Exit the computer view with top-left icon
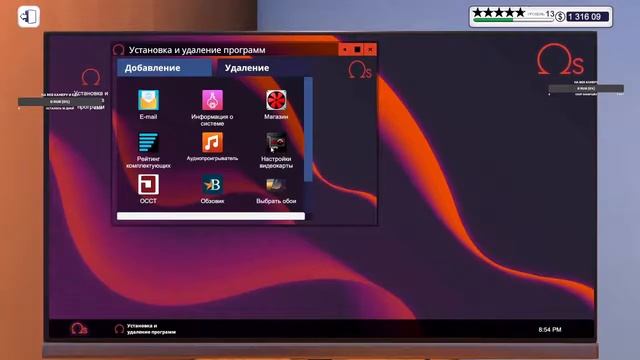640x360 pixels. (x=29, y=17)
